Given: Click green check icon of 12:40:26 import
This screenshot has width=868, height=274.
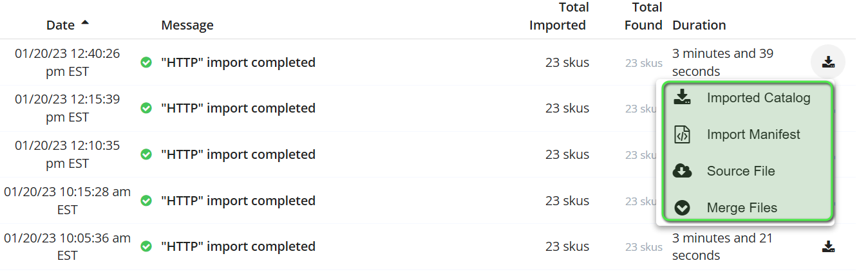Looking at the screenshot, I should tap(146, 62).
